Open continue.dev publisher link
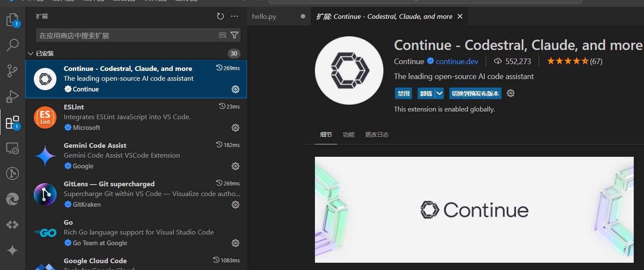 457,61
